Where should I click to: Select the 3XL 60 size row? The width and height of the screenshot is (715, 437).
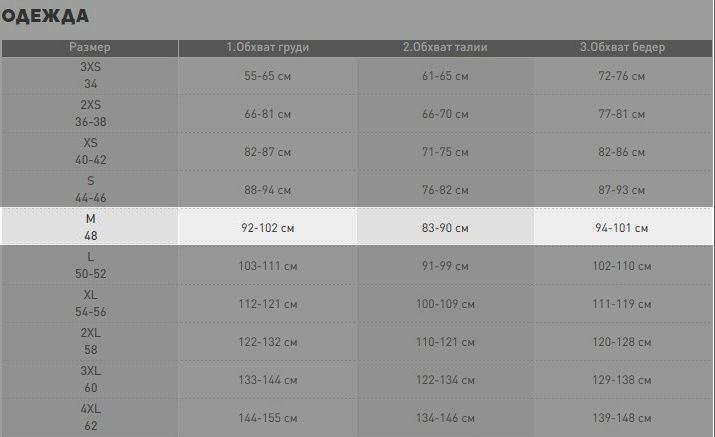point(357,379)
